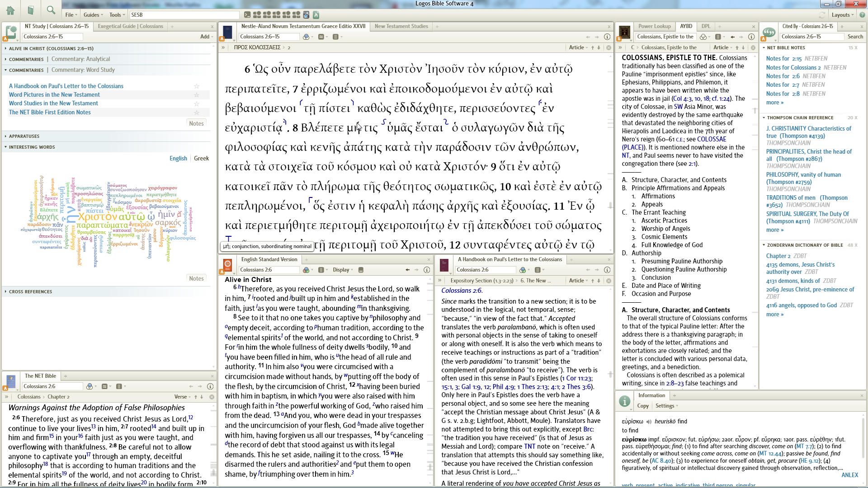The width and height of the screenshot is (868, 488).
Task: Expand the Cross References section
Action: pyautogui.click(x=30, y=291)
